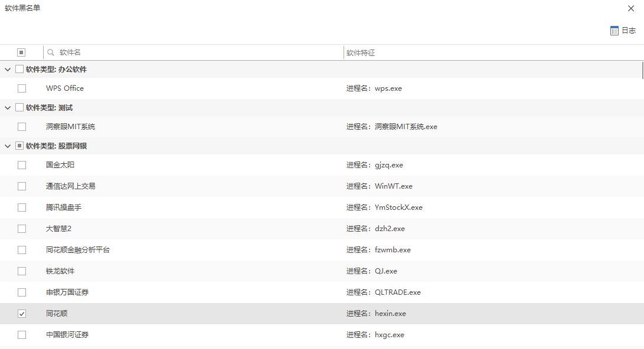Check the 腾讯操盘手 checkbox
The height and width of the screenshot is (349, 644).
(22, 208)
